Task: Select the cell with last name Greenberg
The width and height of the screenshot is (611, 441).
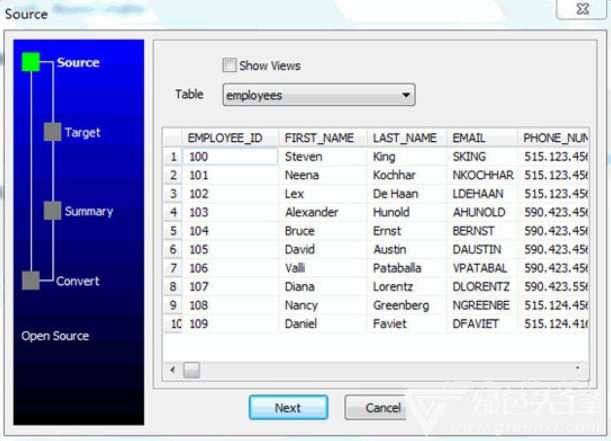Action: coord(407,305)
